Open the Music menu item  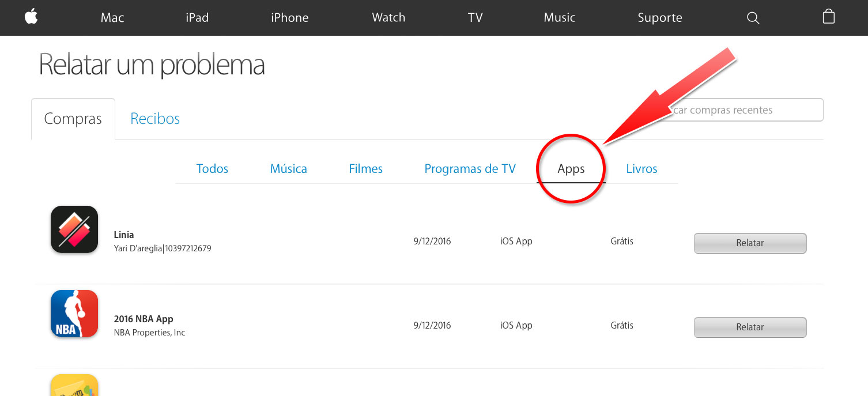(x=560, y=18)
